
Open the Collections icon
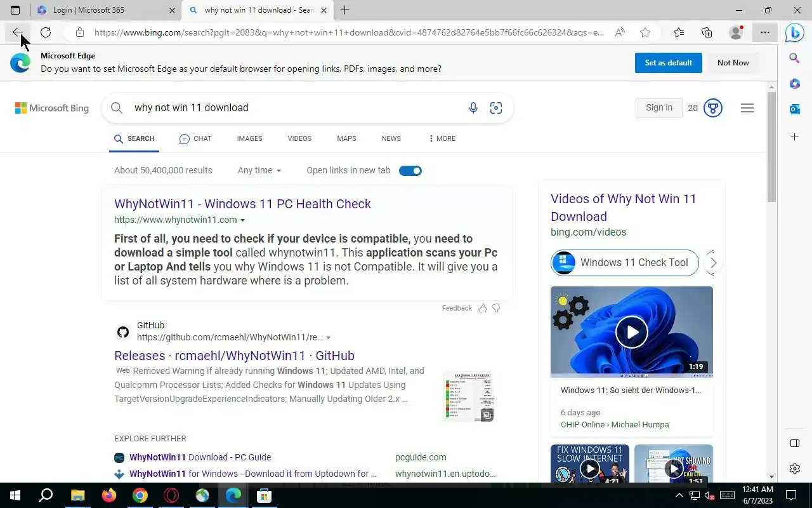tap(707, 32)
